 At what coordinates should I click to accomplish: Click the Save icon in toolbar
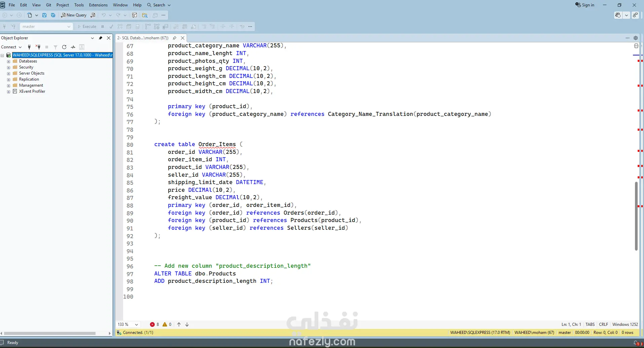tap(44, 15)
